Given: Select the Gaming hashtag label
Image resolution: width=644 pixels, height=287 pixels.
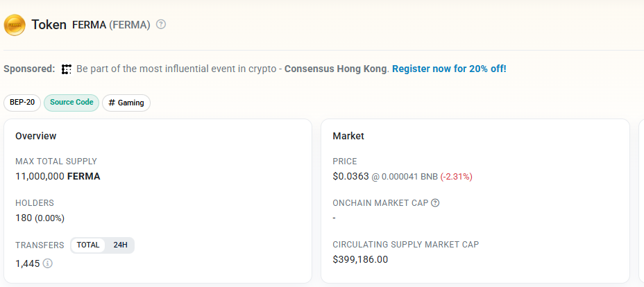Looking at the screenshot, I should tap(126, 103).
